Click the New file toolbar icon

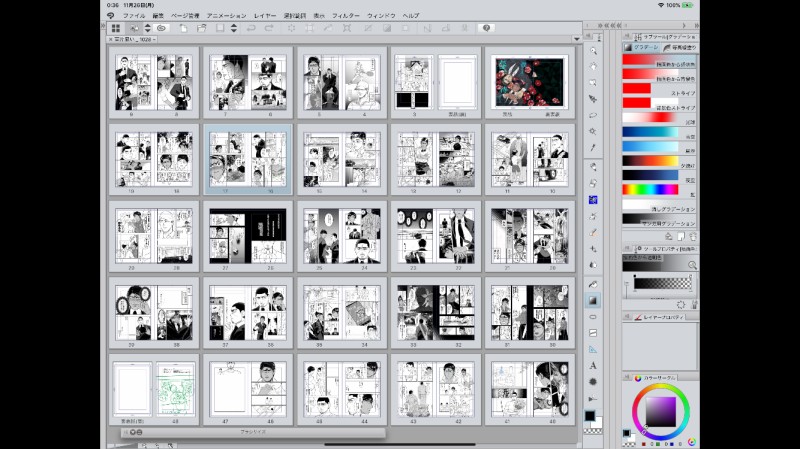point(183,29)
